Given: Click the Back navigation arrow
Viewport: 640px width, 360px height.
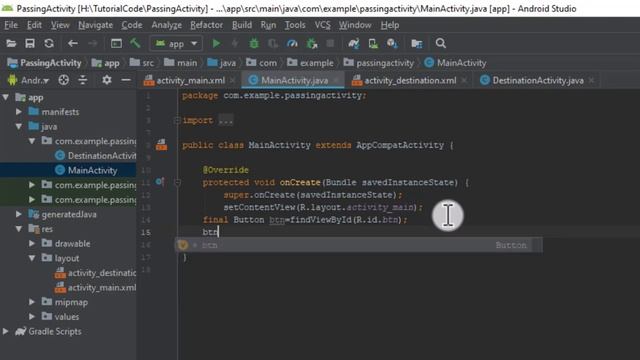Looking at the screenshot, I should (x=73, y=43).
